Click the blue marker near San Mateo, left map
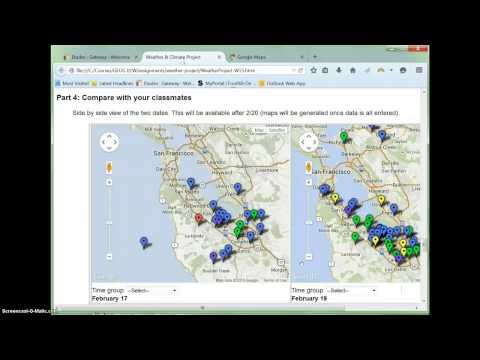This screenshot has height=360, width=480. tap(191, 183)
